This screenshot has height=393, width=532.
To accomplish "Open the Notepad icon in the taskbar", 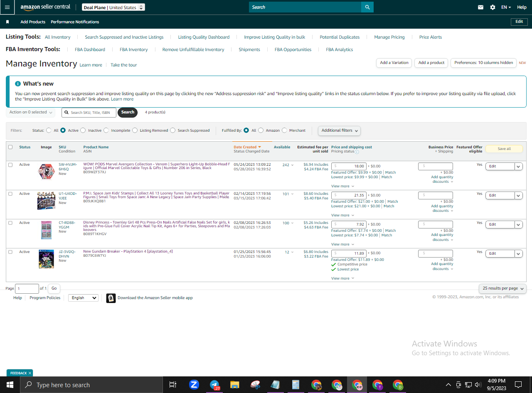I will tap(276, 385).
